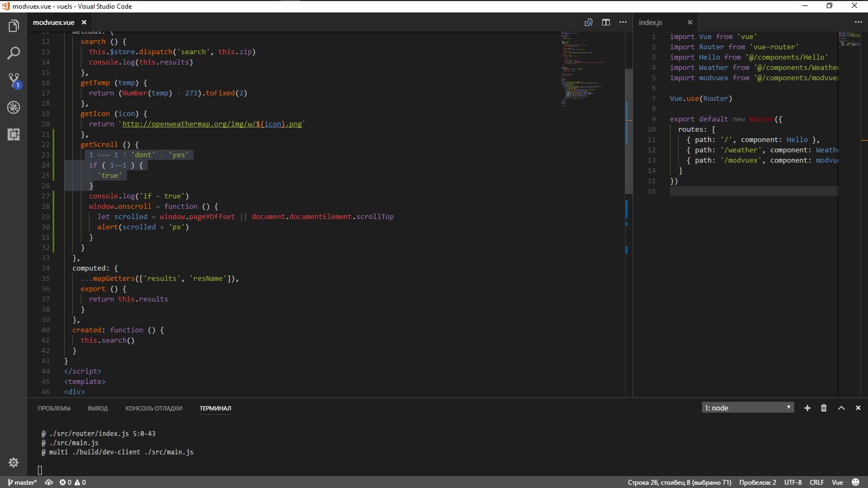Click 'export default' on line 9 of index.js

[699, 119]
